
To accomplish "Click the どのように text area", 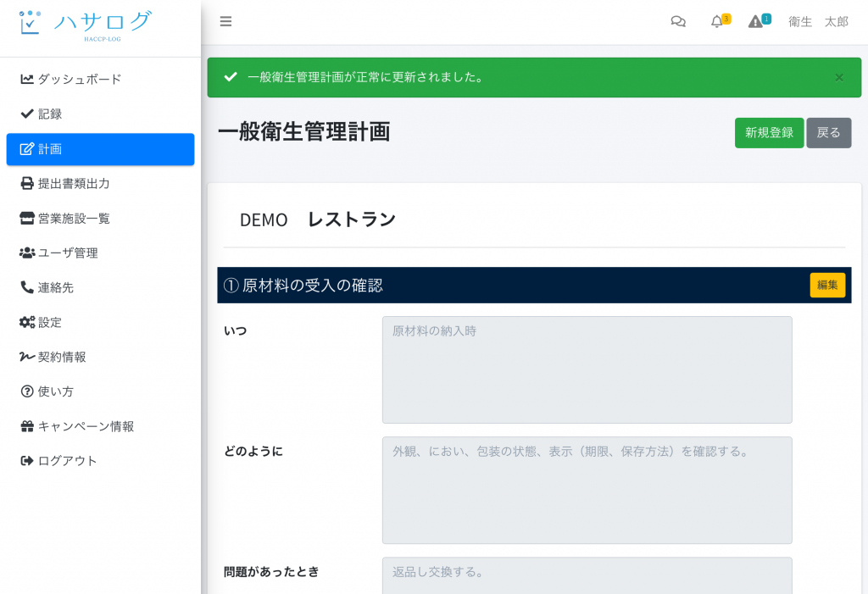I will click(x=587, y=491).
